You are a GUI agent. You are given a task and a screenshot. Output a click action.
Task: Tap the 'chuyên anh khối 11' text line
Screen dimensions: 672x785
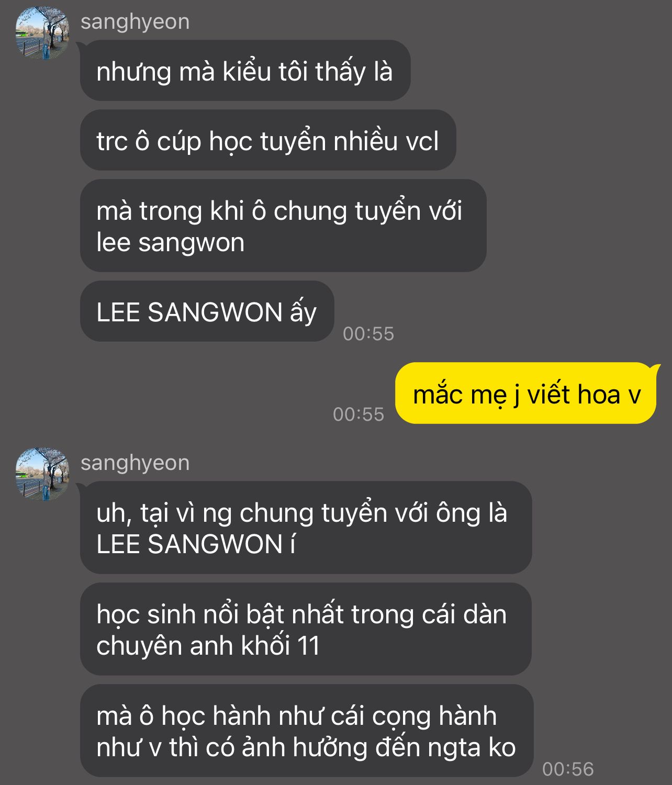click(208, 646)
